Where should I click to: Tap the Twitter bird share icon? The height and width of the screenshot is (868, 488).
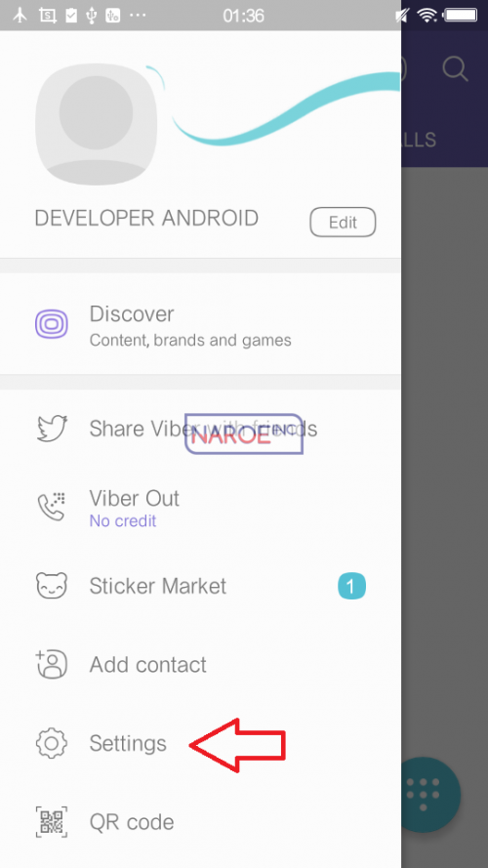click(52, 429)
